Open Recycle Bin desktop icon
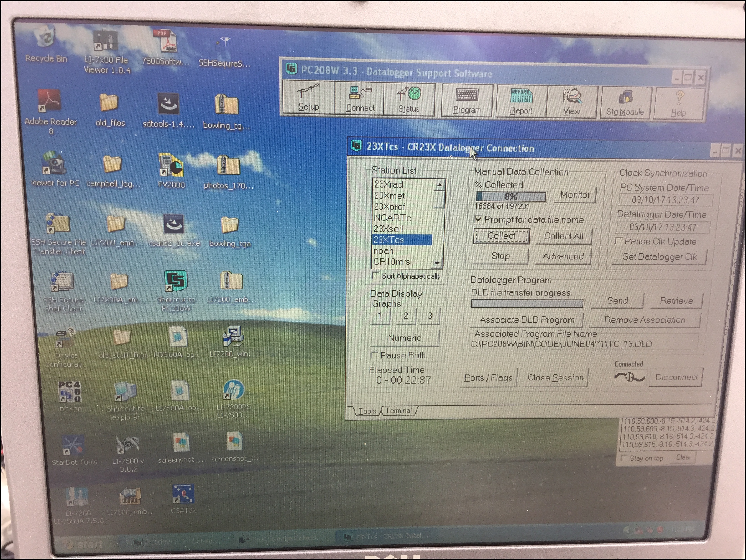Viewport: 746px width, 560px height. [x=46, y=44]
